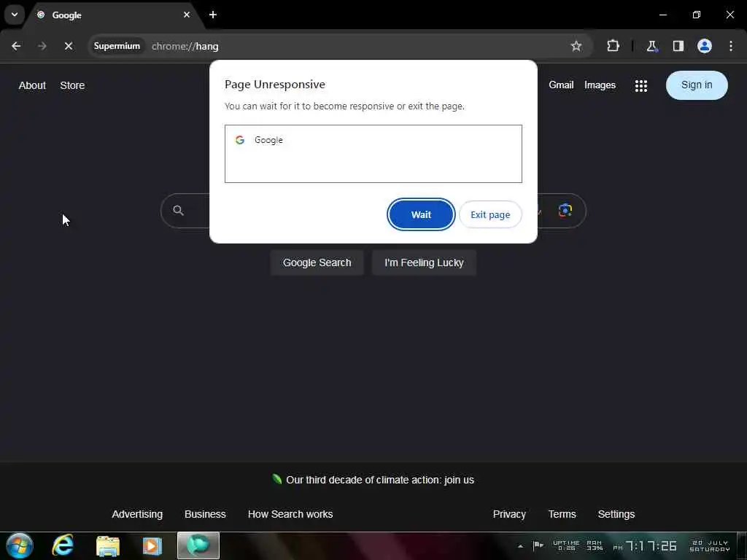The image size is (747, 560).
Task: Click the forward navigation arrow
Action: (42, 46)
